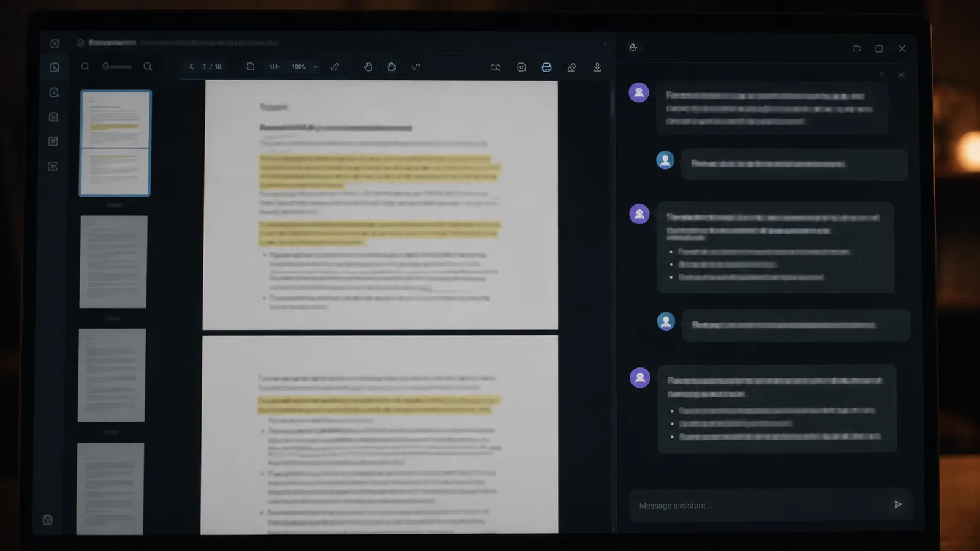Click the bottom-left sidebar icon
The height and width of the screenshot is (551, 980).
pos(48,520)
